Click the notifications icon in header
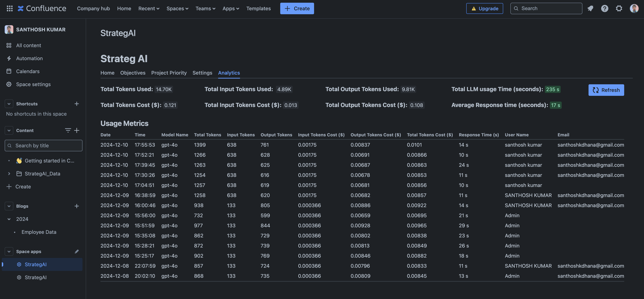The height and width of the screenshot is (299, 644). pos(590,8)
